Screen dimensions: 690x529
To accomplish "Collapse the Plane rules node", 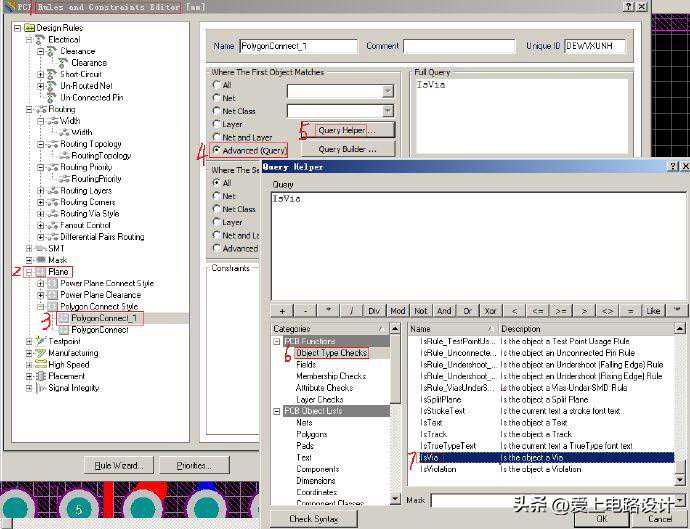I will [x=28, y=271].
